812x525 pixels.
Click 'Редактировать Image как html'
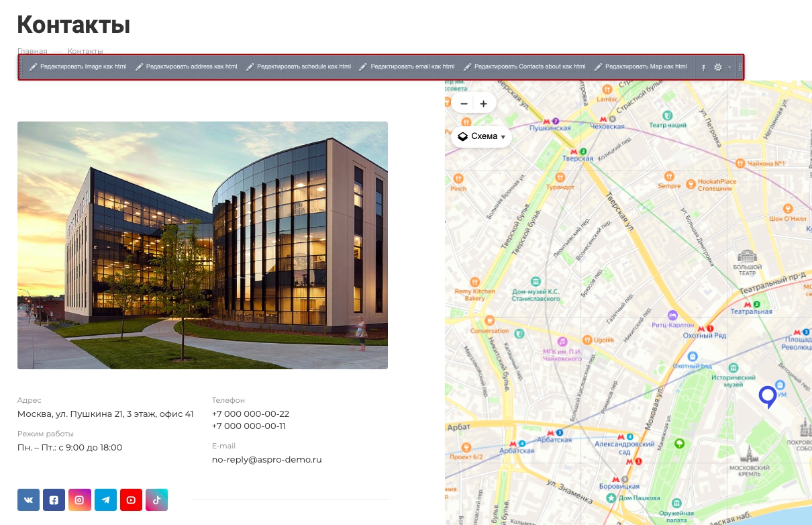[78, 67]
